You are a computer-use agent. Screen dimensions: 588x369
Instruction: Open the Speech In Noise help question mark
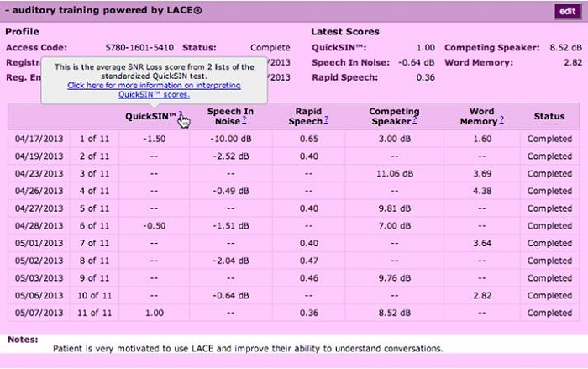[244, 119]
